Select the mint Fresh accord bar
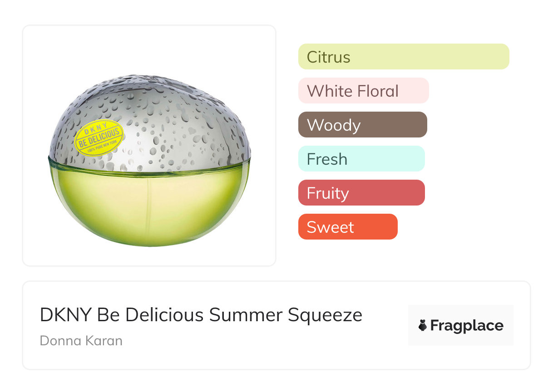The width and height of the screenshot is (553, 392). click(361, 159)
